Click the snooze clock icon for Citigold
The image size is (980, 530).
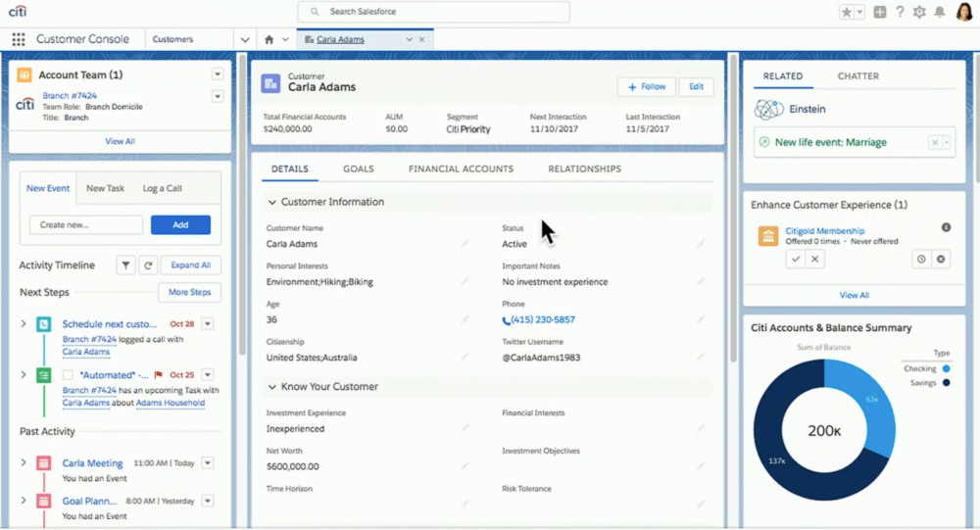[x=921, y=259]
